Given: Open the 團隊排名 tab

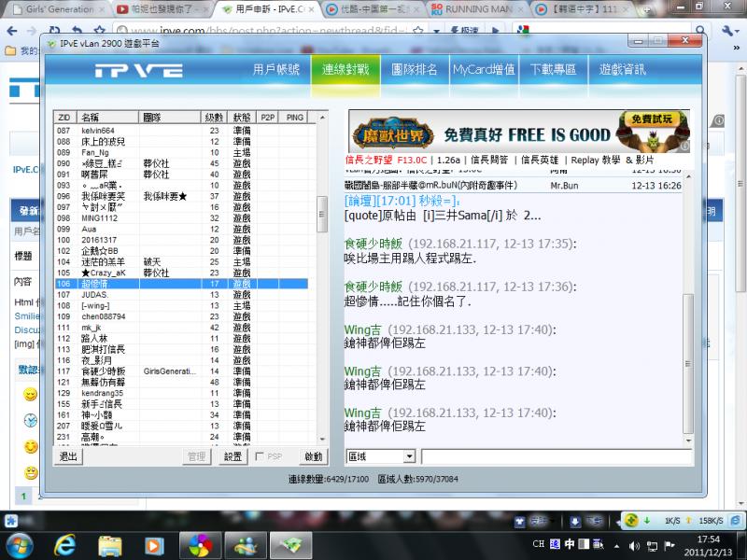Looking at the screenshot, I should point(415,70).
